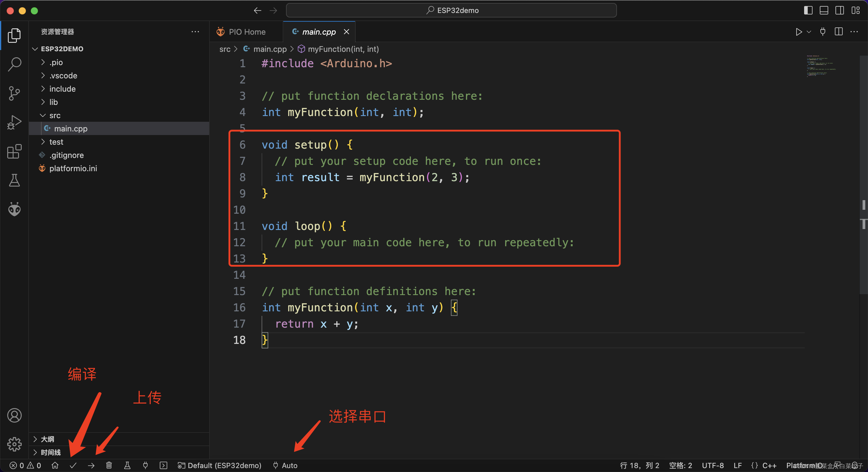Screen dimensions: 868x472
Task: Switch to the PIO Home tab
Action: (x=247, y=32)
